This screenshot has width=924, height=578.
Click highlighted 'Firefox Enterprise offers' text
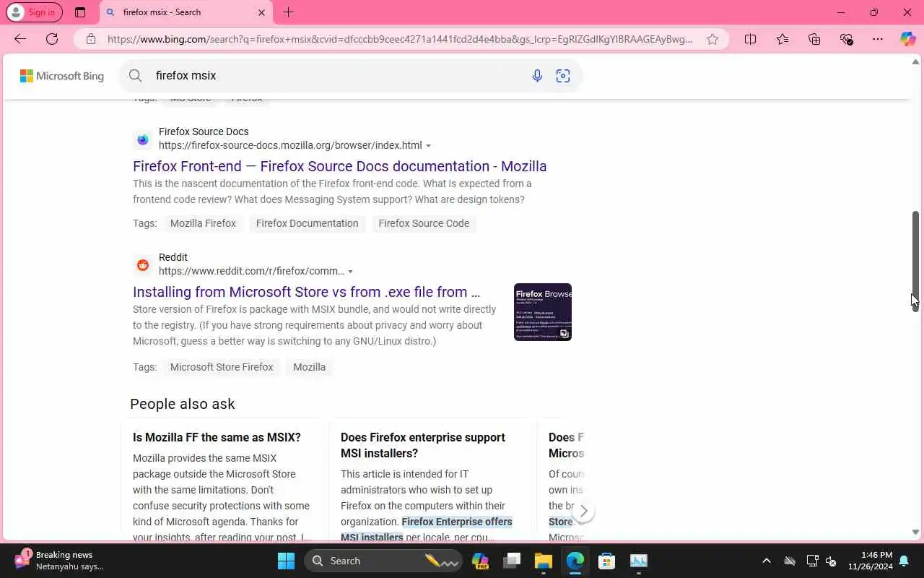(x=457, y=522)
